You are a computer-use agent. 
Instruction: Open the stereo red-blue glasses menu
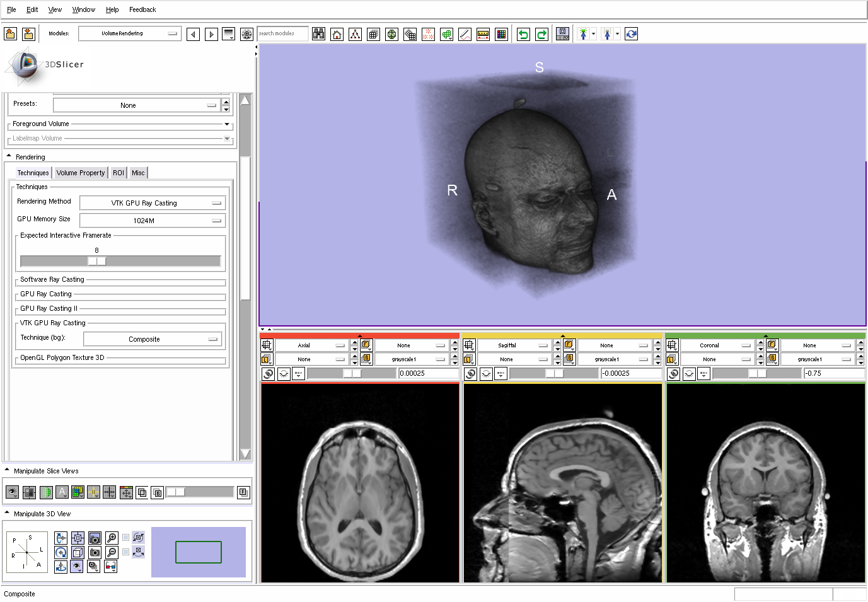pyautogui.click(x=111, y=567)
